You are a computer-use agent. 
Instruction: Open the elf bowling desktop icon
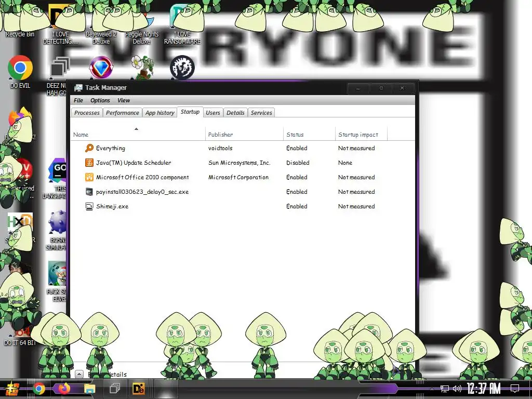click(x=57, y=274)
